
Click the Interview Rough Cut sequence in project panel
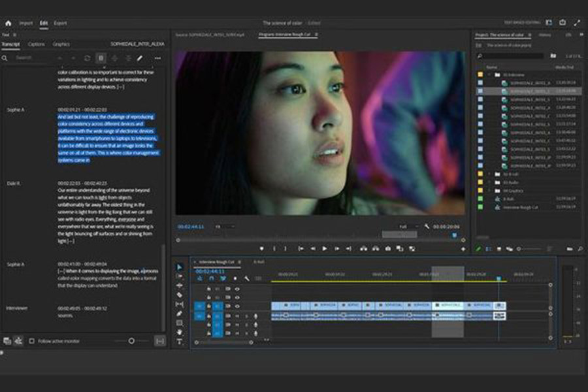click(x=521, y=207)
